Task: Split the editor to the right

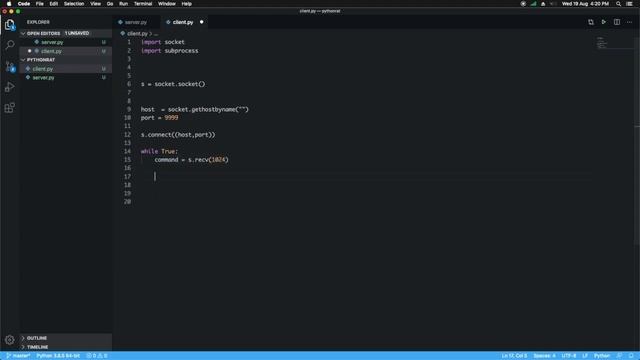Action: [617, 22]
